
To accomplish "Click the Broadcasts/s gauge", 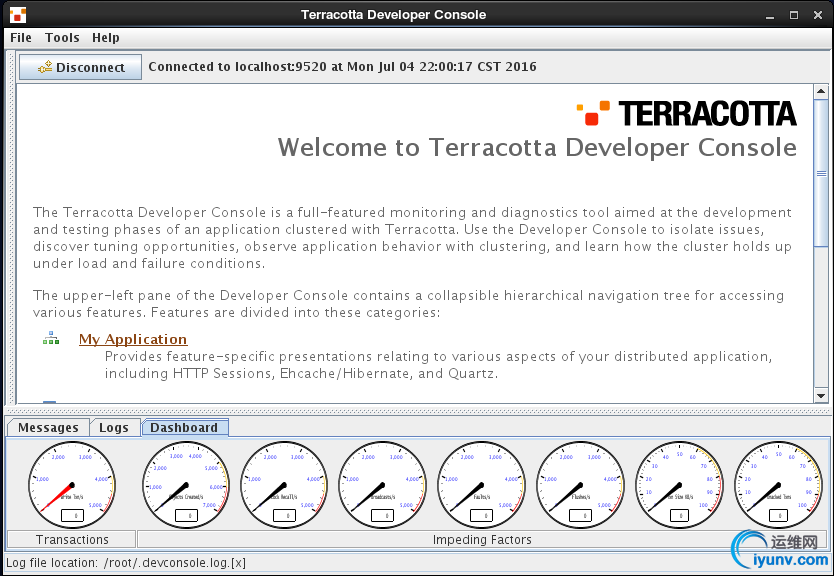I will pyautogui.click(x=382, y=485).
